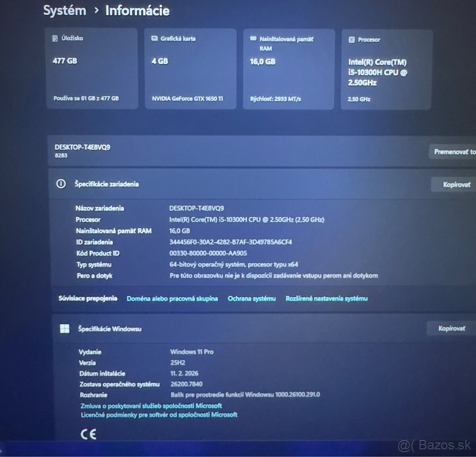The image size is (476, 457).
Task: Open the Ochrana systému link
Action: click(251, 298)
